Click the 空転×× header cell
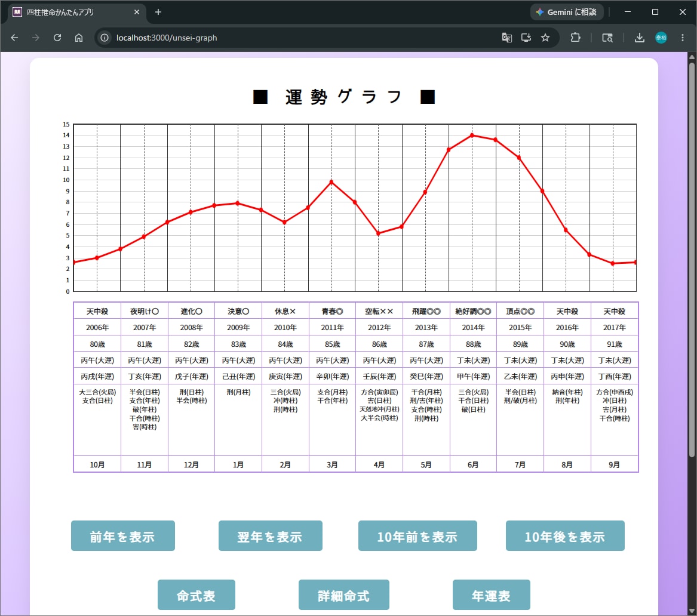This screenshot has width=697, height=616. point(379,312)
